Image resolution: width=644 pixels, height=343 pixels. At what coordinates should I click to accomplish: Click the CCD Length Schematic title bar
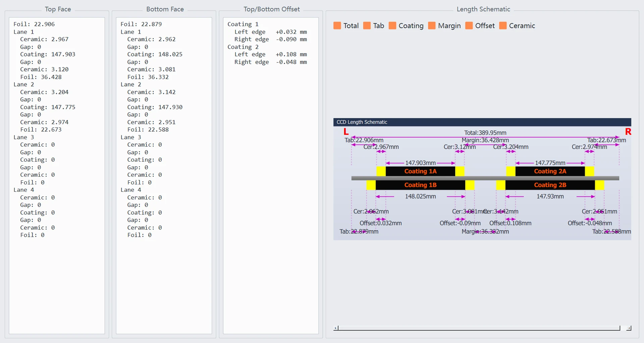click(482, 122)
